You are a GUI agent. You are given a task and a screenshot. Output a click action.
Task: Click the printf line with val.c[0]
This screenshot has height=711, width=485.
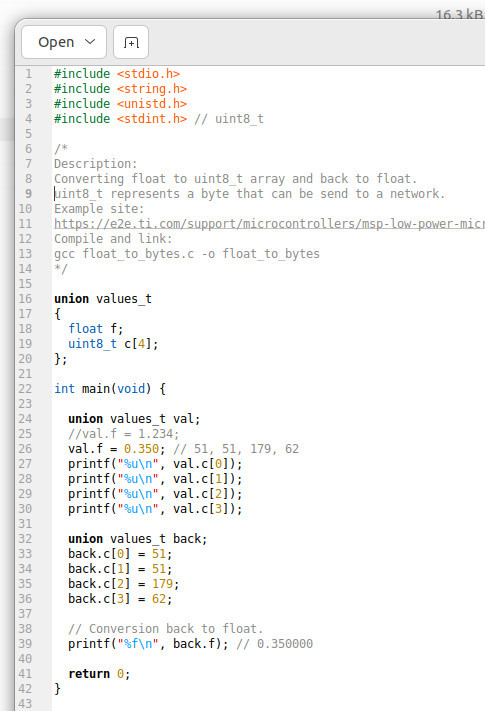click(155, 464)
